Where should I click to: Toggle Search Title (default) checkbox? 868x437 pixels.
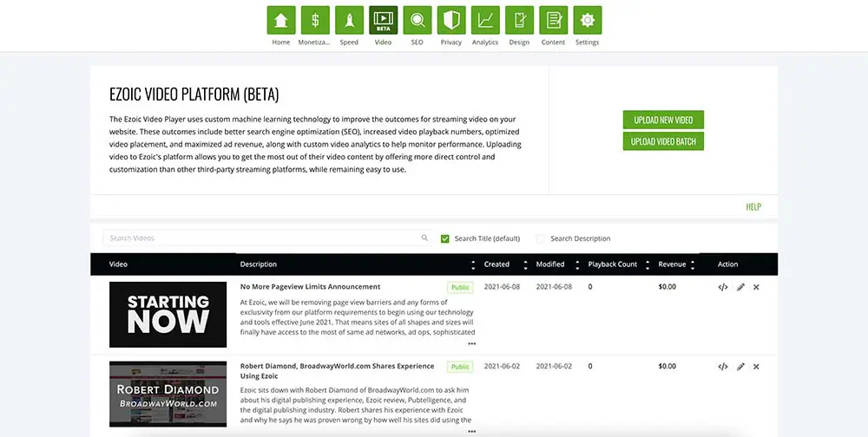(444, 238)
